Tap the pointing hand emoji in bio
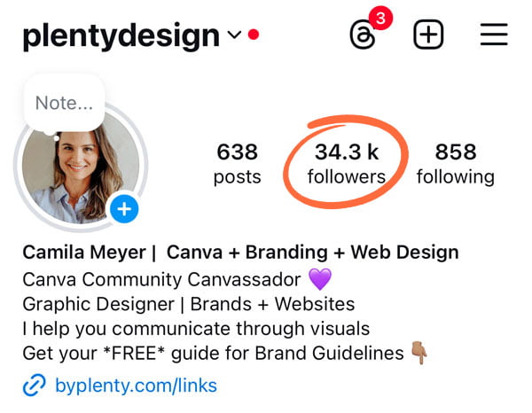Image resolution: width=532 pixels, height=413 pixels. point(419,353)
